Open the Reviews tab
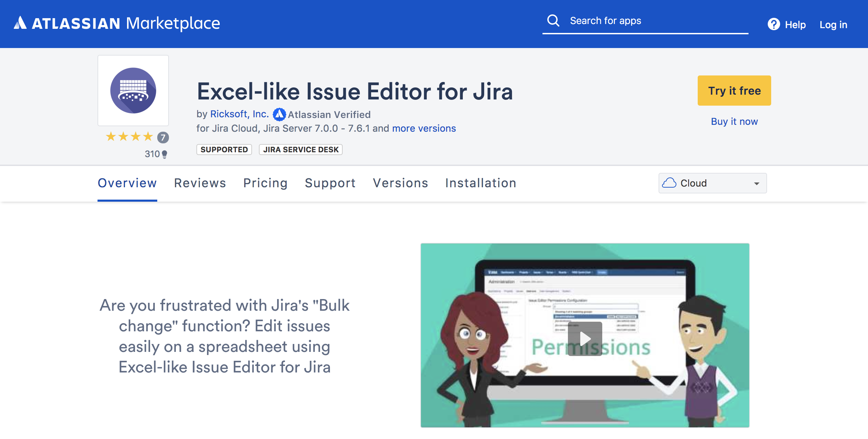868x439 pixels. (x=200, y=183)
